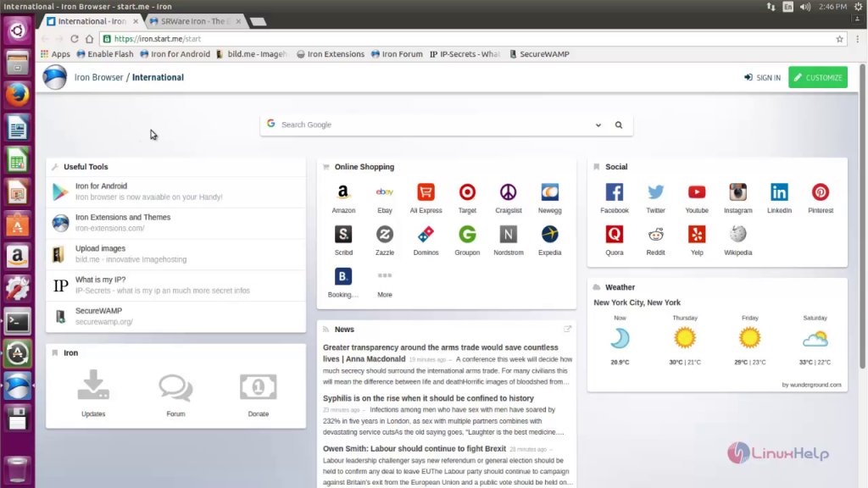
Task: Reload the current page
Action: (x=75, y=39)
